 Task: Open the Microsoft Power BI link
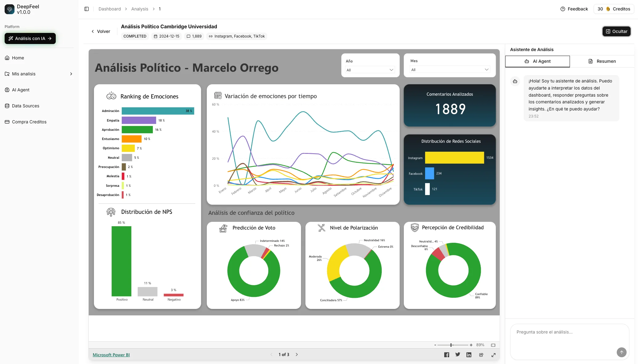pyautogui.click(x=111, y=354)
